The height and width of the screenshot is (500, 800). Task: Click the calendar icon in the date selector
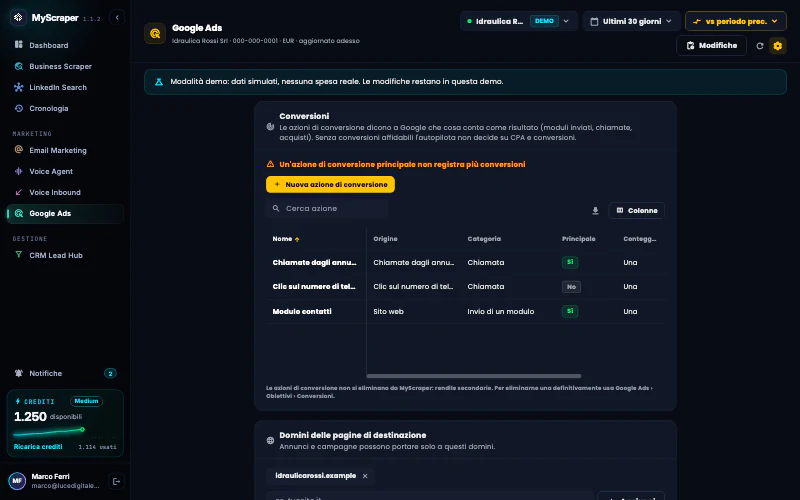click(594, 21)
